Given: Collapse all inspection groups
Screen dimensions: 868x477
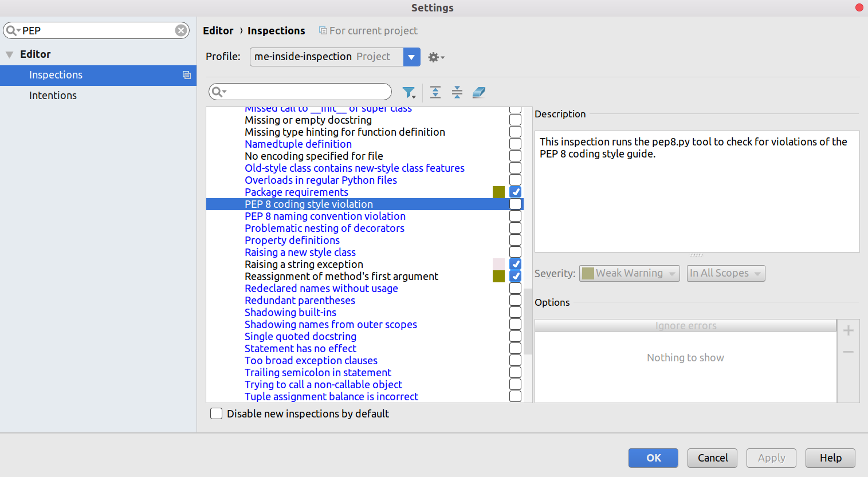Looking at the screenshot, I should point(457,92).
